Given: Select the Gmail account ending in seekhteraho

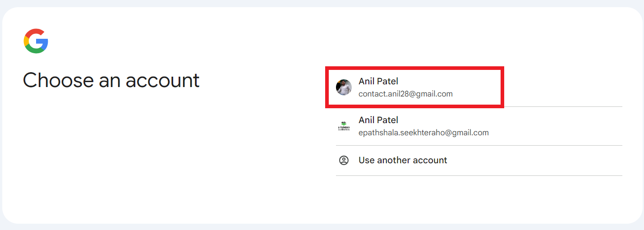Looking at the screenshot, I should click(479, 126).
